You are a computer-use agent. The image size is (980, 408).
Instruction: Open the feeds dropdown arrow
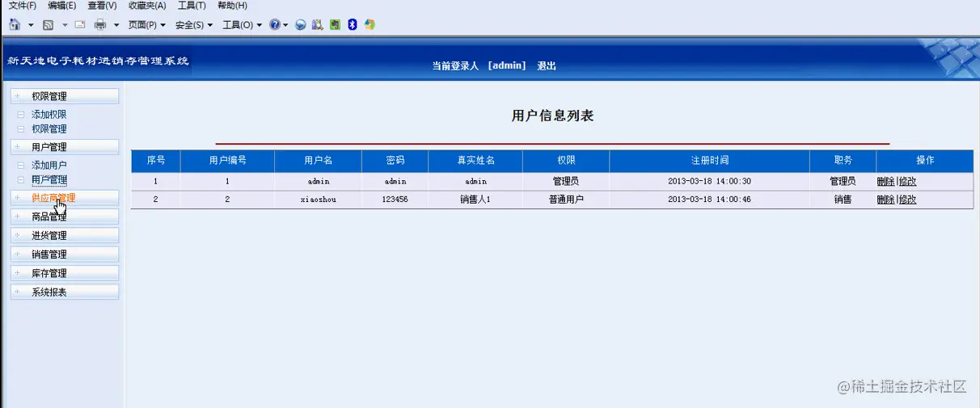65,25
